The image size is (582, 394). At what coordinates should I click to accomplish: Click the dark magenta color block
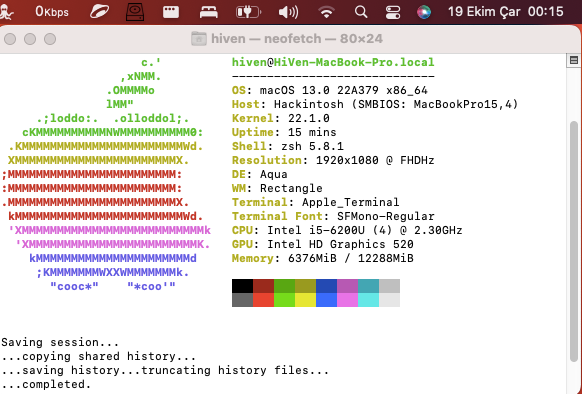(347, 286)
